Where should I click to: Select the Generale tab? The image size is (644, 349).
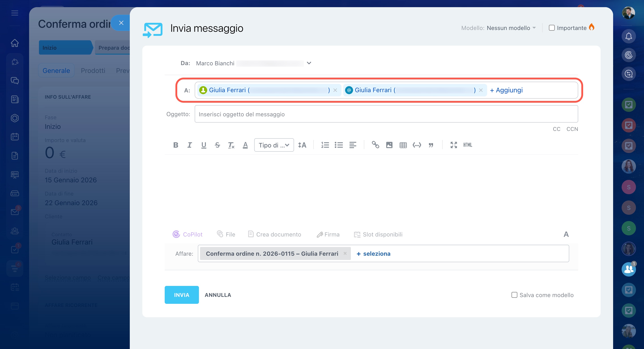56,70
